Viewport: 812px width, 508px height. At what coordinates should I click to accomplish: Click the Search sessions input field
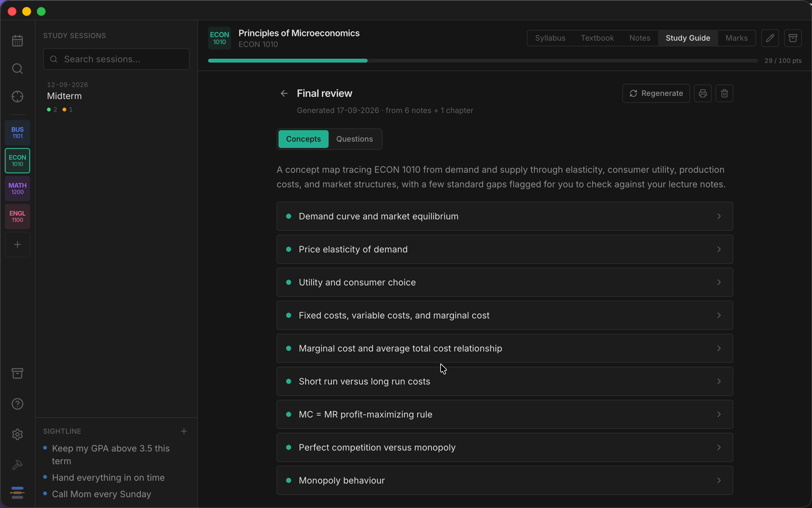point(116,59)
